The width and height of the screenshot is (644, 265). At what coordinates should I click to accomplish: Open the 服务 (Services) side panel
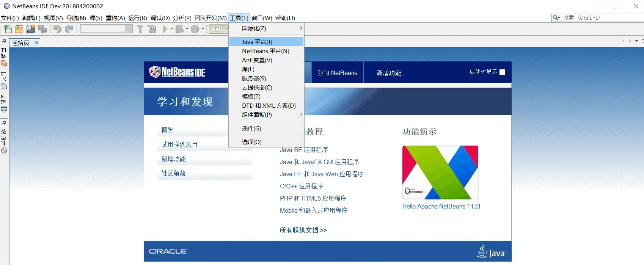coord(4,103)
